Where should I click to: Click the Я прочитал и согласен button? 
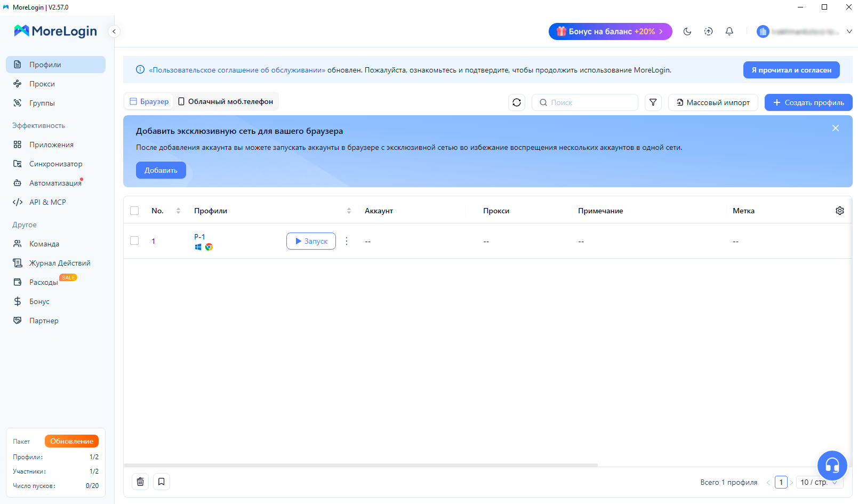791,70
